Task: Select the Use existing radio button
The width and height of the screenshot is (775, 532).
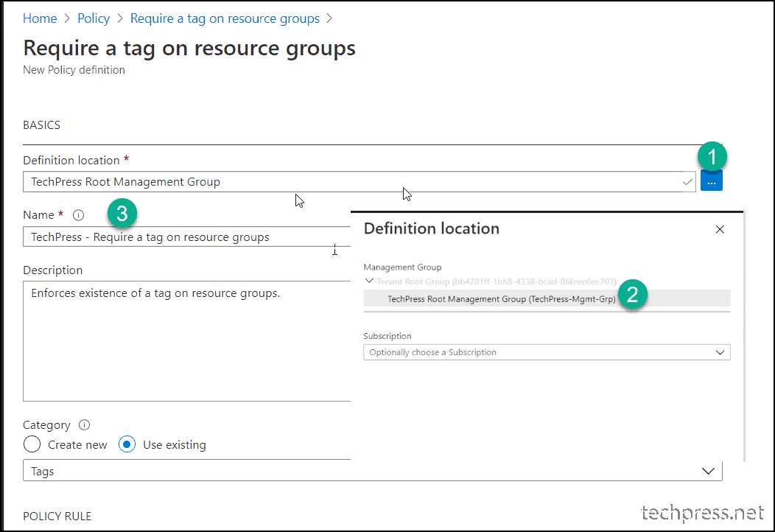Action: [127, 444]
